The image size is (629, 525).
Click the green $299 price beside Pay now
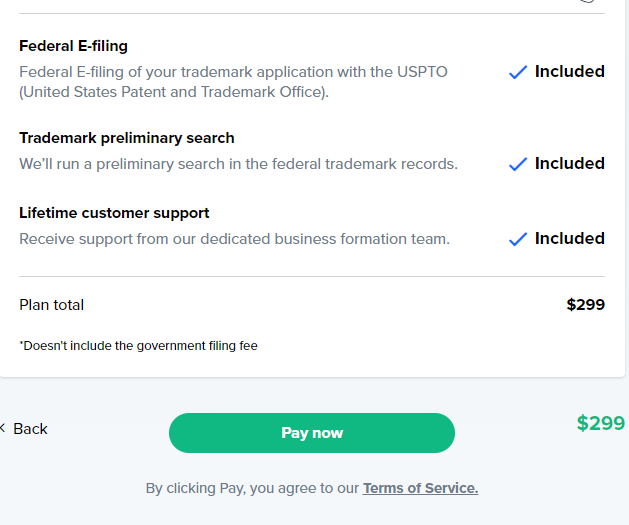600,423
